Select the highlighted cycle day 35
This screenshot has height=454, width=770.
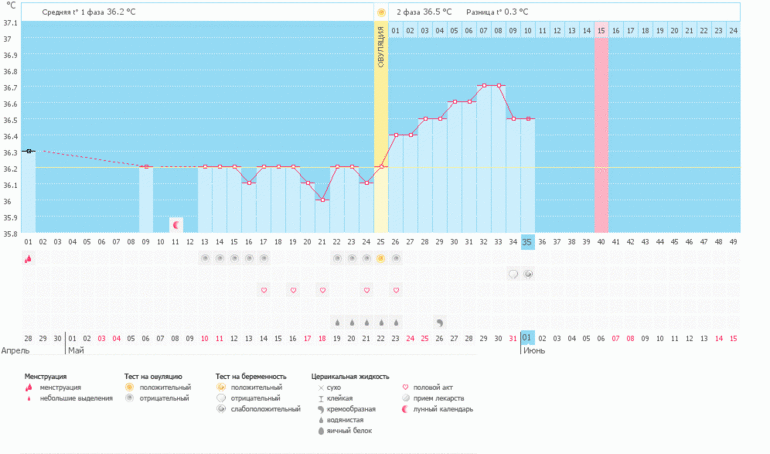(528, 241)
